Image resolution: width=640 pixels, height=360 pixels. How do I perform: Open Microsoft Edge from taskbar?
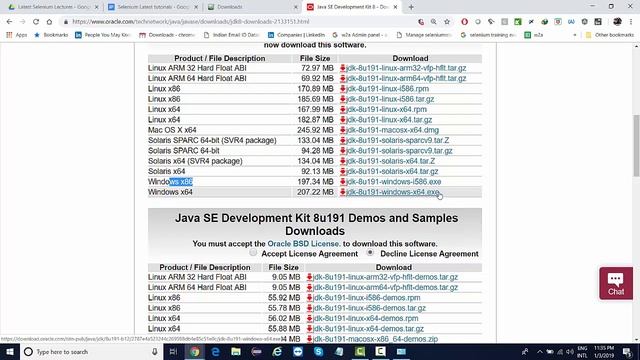215,351
